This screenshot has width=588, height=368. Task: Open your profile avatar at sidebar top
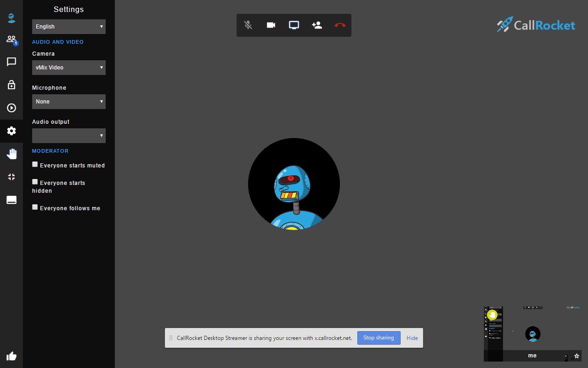click(11, 17)
